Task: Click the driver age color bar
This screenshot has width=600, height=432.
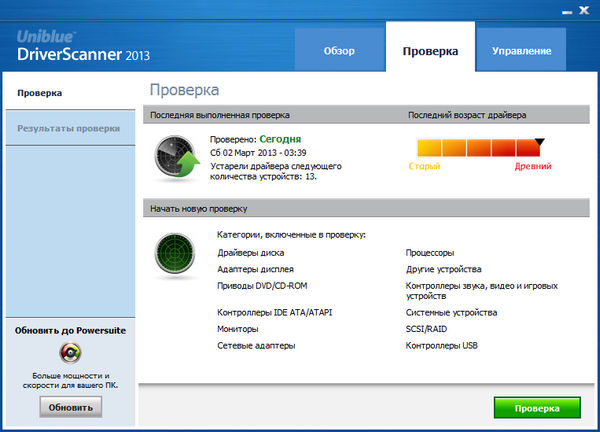Action: click(479, 149)
